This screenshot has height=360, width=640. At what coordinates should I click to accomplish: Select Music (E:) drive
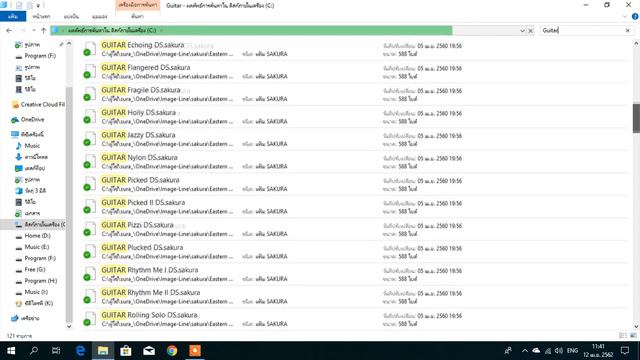tap(32, 247)
